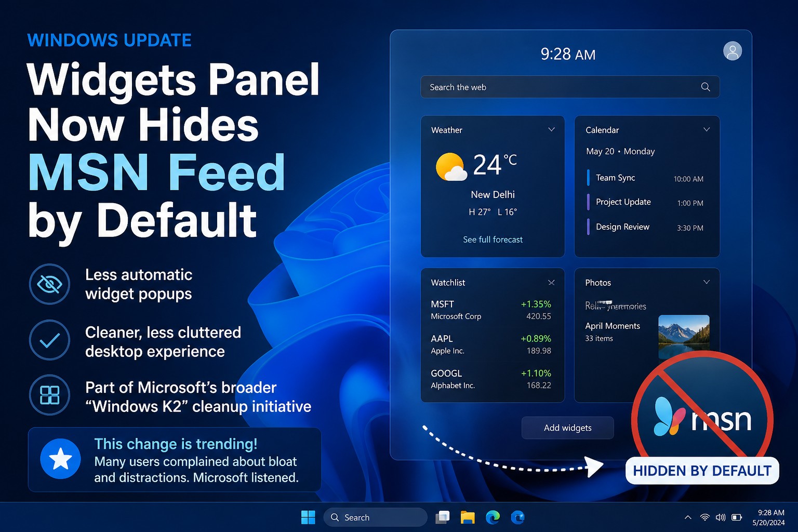Open the user profile avatar icon
The width and height of the screenshot is (798, 532).
coord(733,51)
